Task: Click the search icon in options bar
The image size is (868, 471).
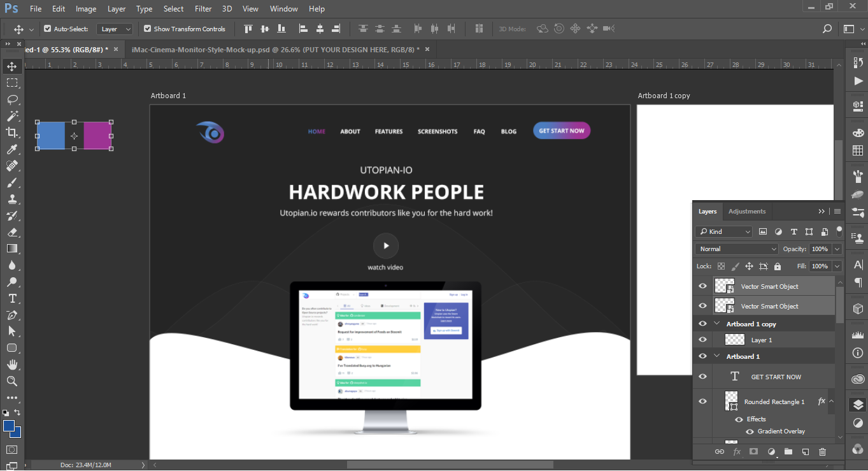Action: (827, 29)
